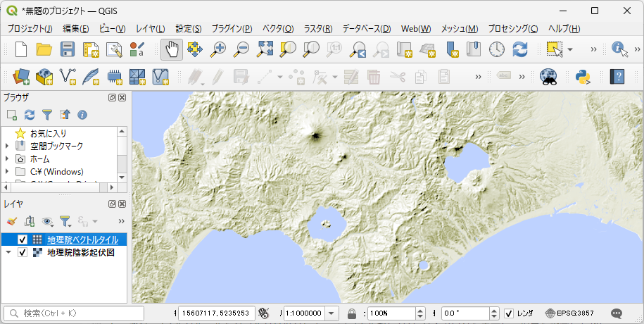Expand the C:¥ (Windows) tree item
This screenshot has height=324, width=644.
(7, 171)
